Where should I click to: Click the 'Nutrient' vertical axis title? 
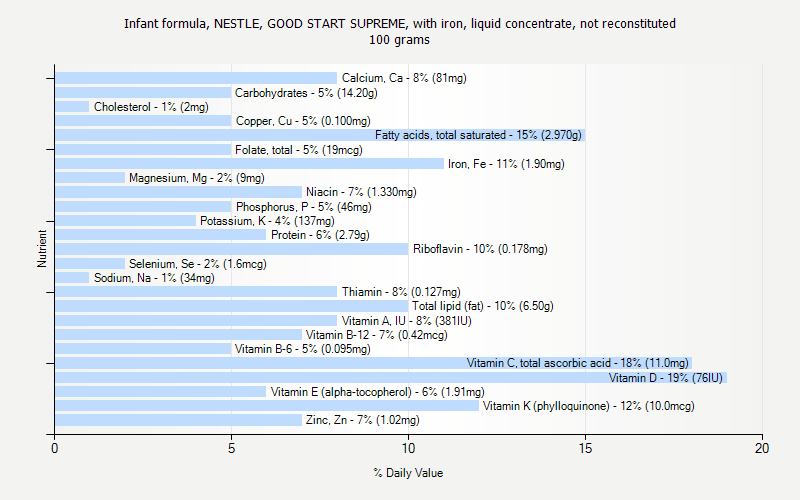point(42,248)
